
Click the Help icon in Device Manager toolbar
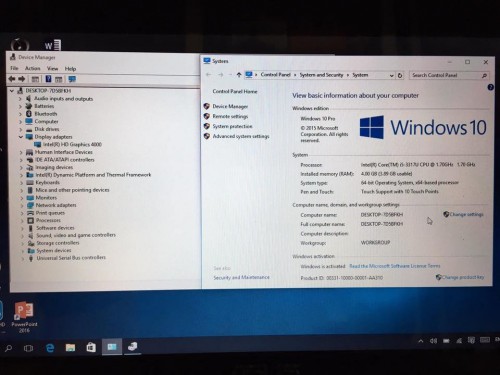coord(48,79)
